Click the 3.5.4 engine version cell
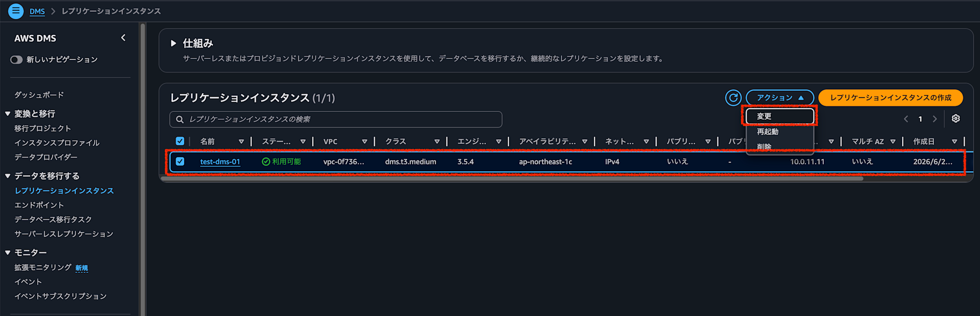Viewport: 980px width, 316px height. point(465,161)
